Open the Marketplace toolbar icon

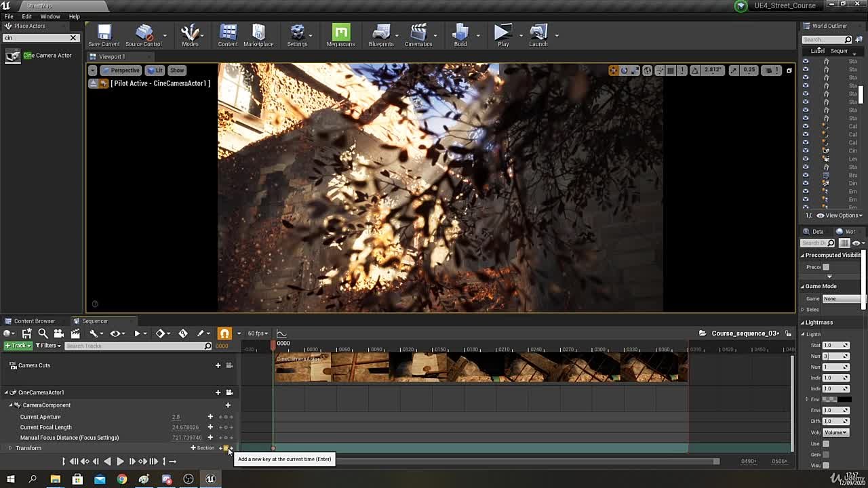tap(258, 35)
